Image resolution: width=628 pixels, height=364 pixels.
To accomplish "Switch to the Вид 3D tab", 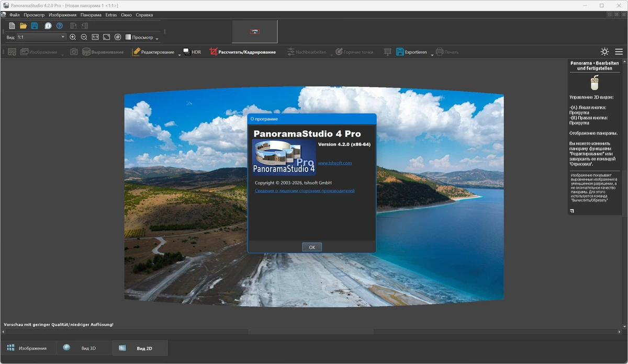I will point(83,348).
